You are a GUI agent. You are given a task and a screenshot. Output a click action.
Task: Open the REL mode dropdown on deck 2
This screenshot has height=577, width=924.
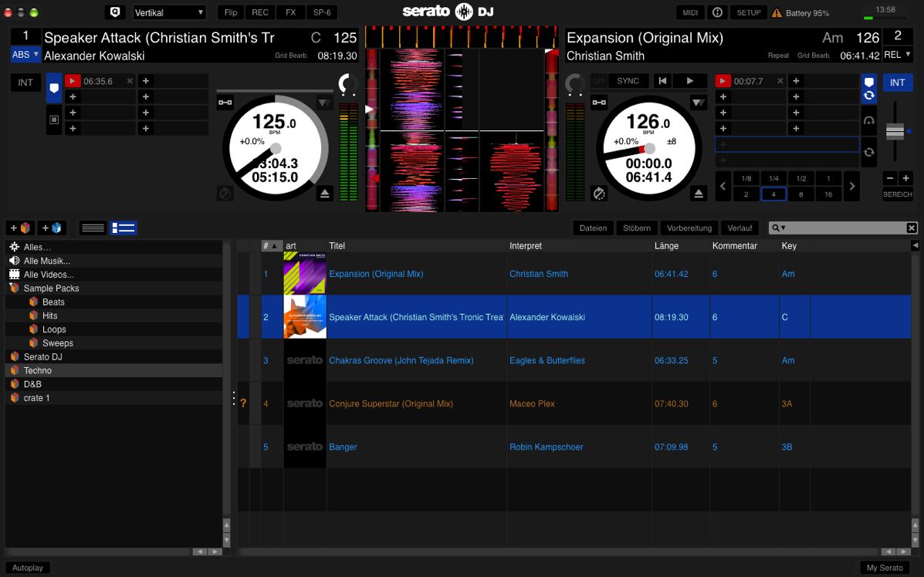[897, 55]
